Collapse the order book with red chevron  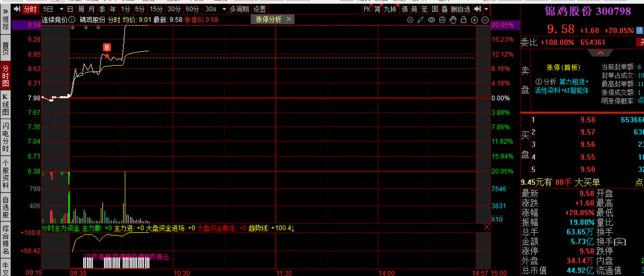(600, 53)
